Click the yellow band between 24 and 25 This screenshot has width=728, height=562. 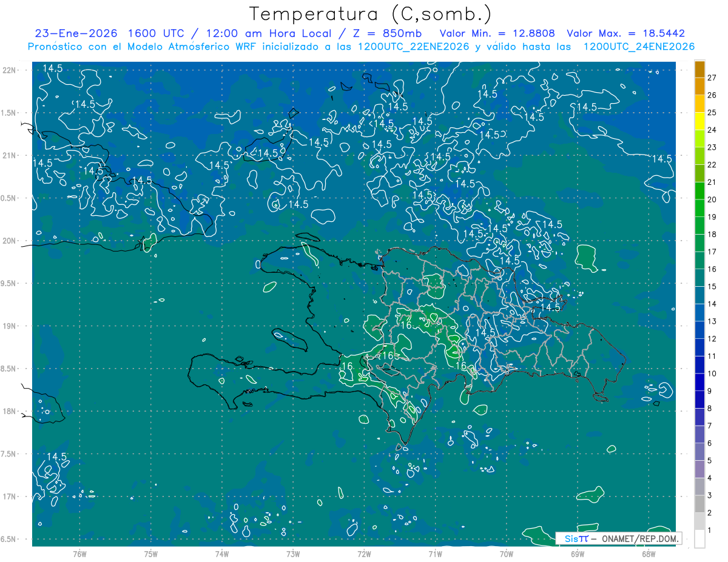(x=699, y=121)
